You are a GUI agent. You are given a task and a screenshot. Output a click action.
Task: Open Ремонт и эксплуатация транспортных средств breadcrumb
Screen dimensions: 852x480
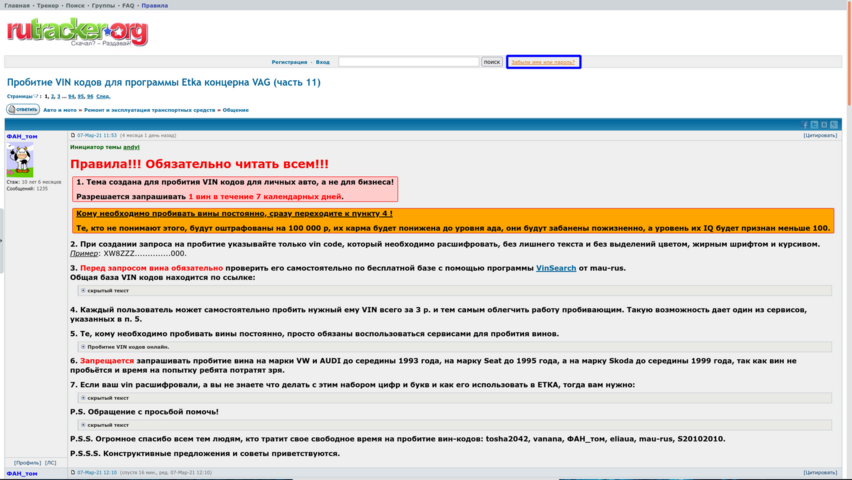(x=149, y=110)
